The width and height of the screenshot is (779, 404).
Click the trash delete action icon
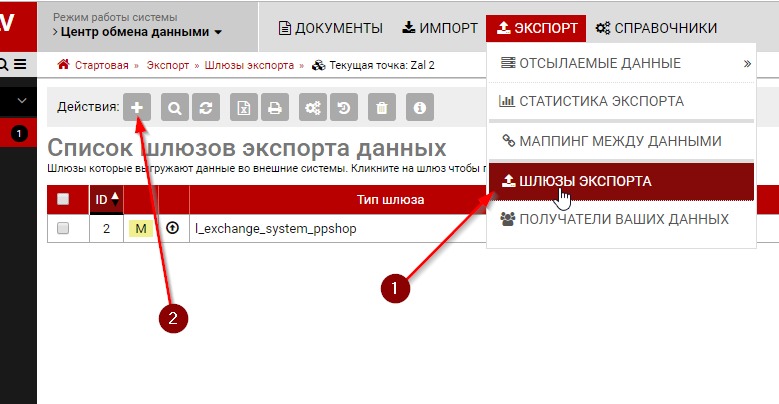381,107
